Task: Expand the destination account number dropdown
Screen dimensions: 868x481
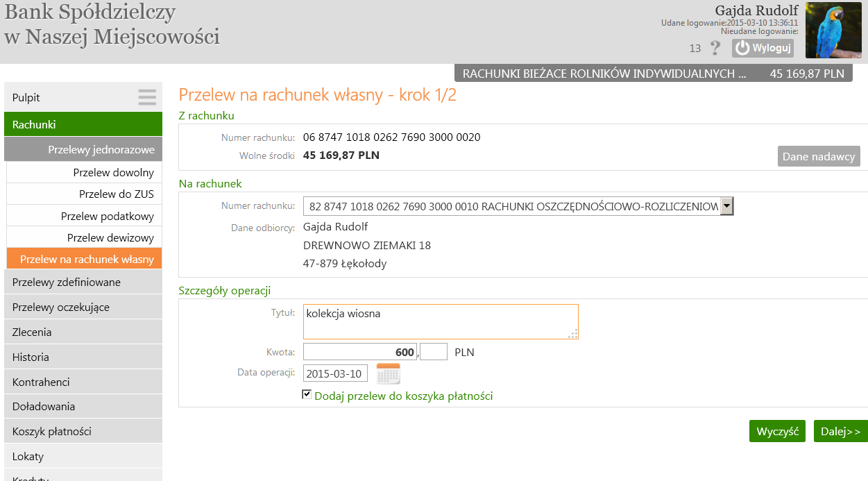Action: [x=726, y=206]
